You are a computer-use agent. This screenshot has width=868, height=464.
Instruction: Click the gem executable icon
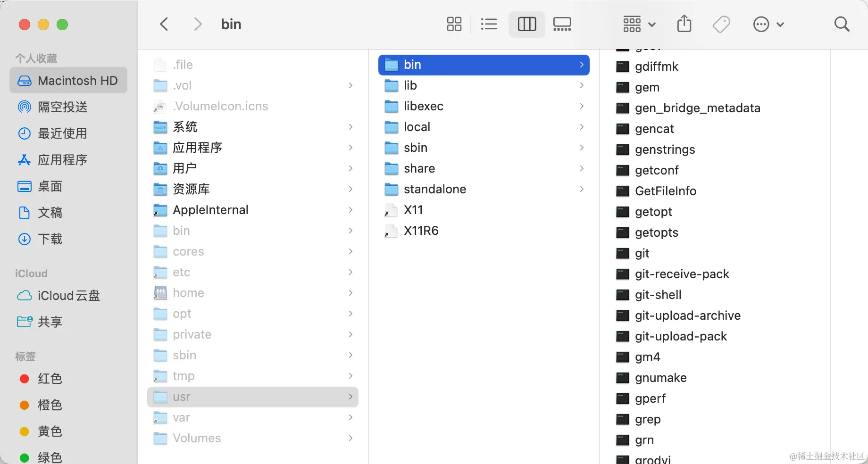[623, 87]
